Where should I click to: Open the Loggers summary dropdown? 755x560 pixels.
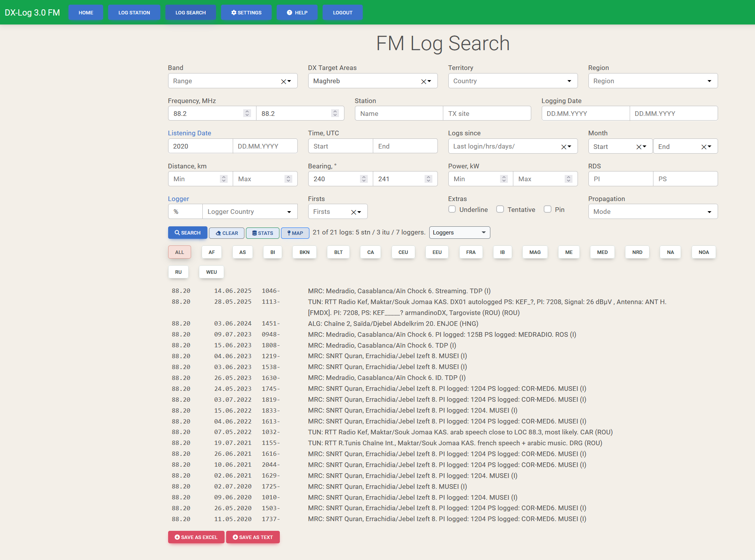coord(460,233)
